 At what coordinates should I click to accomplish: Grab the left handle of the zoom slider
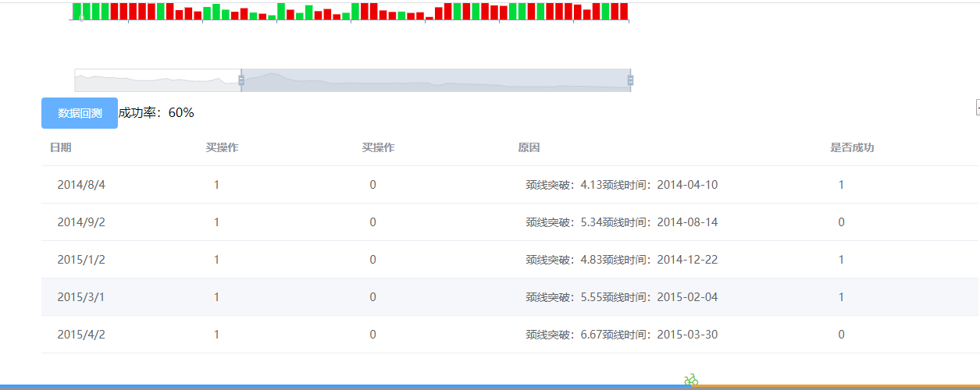tap(241, 80)
